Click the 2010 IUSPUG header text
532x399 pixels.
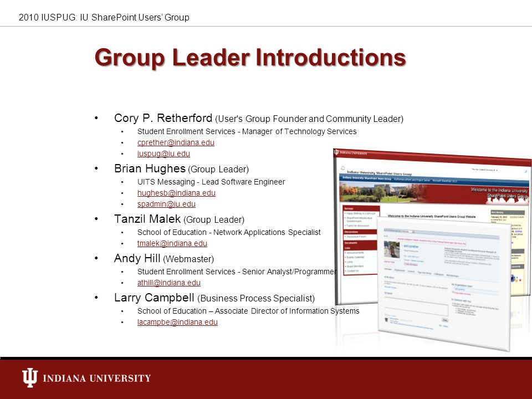pos(104,17)
